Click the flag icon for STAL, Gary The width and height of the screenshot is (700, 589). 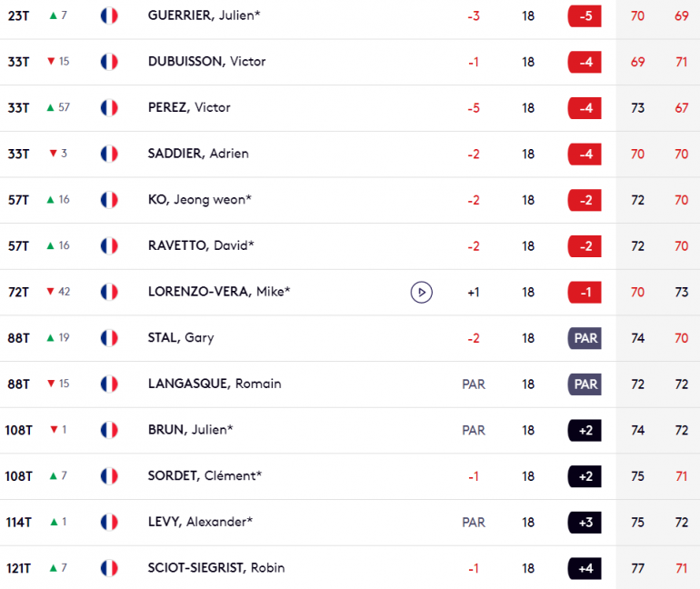(109, 338)
